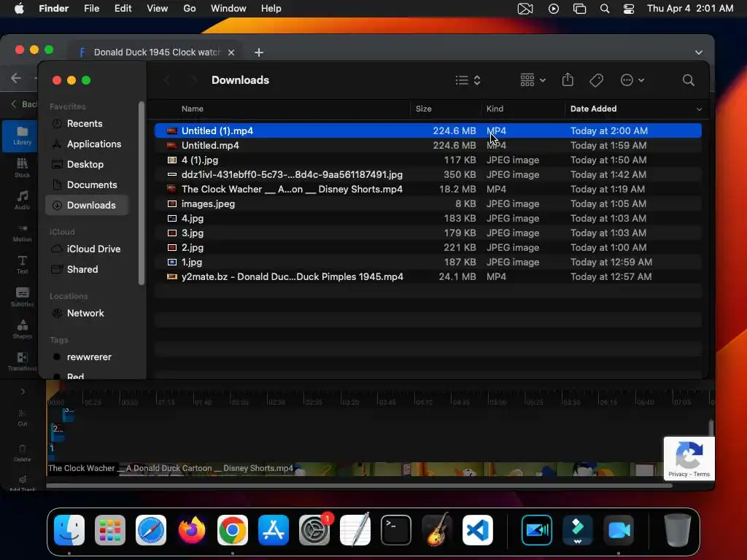This screenshot has width=747, height=560.
Task: Select the Untitled.mp4 file row
Action: (427, 145)
